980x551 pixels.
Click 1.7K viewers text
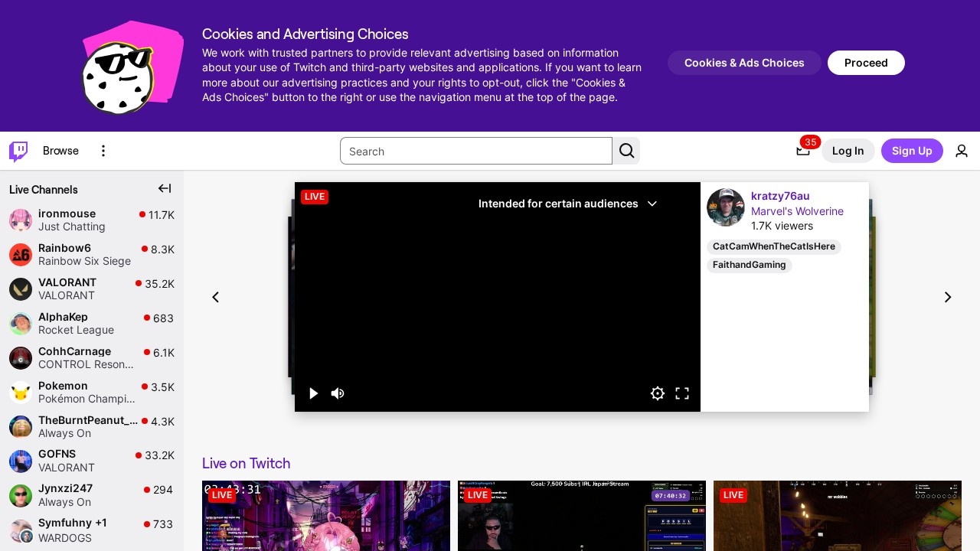782,226
